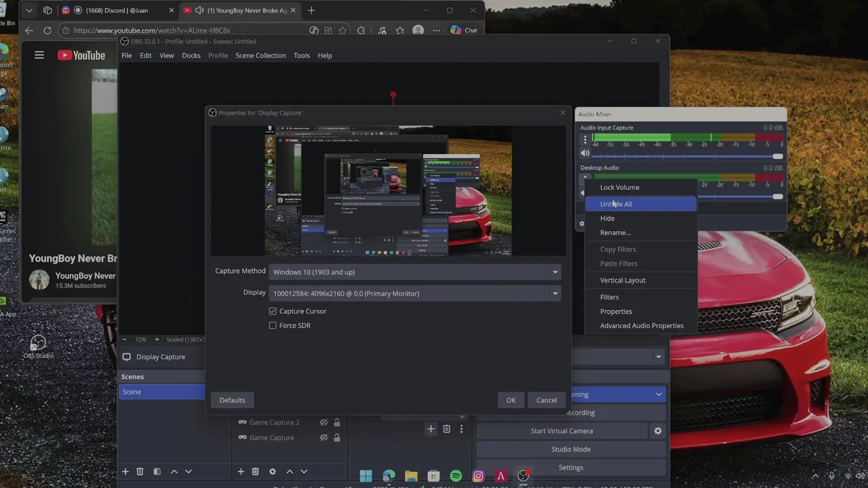Screen dimensions: 868x488
Task: Add scene transition plus icon
Action: click(431, 429)
